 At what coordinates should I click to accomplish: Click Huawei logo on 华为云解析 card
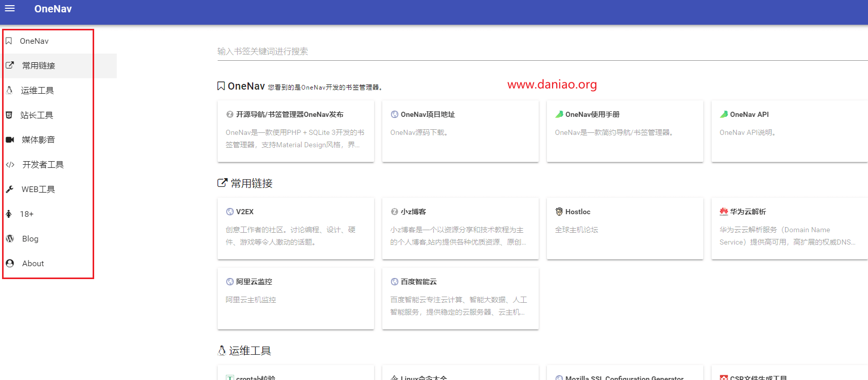pyautogui.click(x=724, y=212)
